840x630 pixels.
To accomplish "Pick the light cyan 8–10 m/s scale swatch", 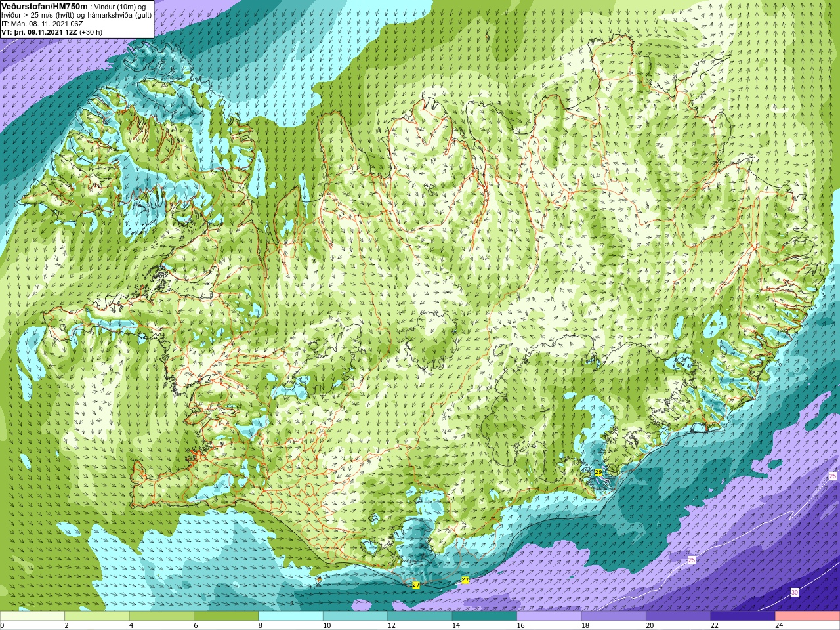I will pos(291,616).
